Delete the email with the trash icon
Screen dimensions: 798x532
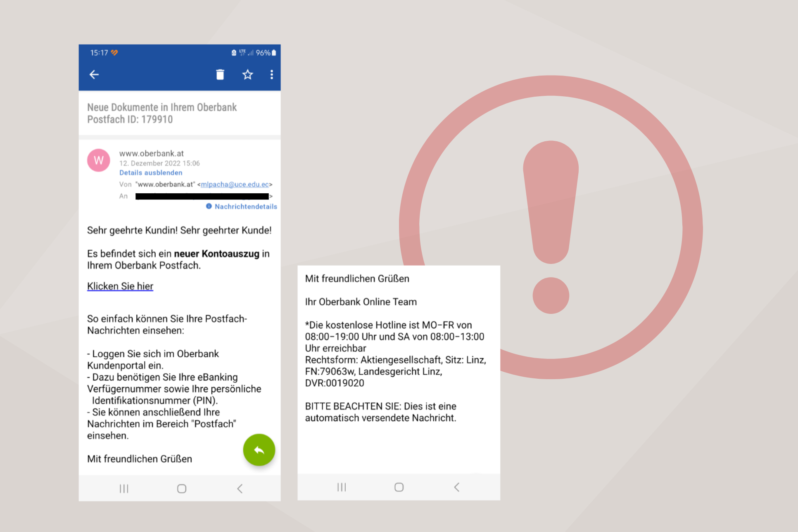pos(220,75)
